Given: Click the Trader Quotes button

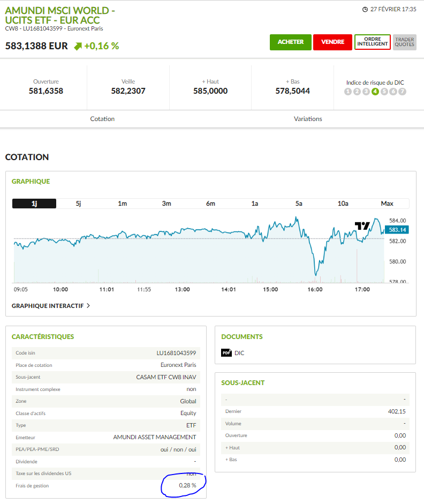Looking at the screenshot, I should pos(404,42).
